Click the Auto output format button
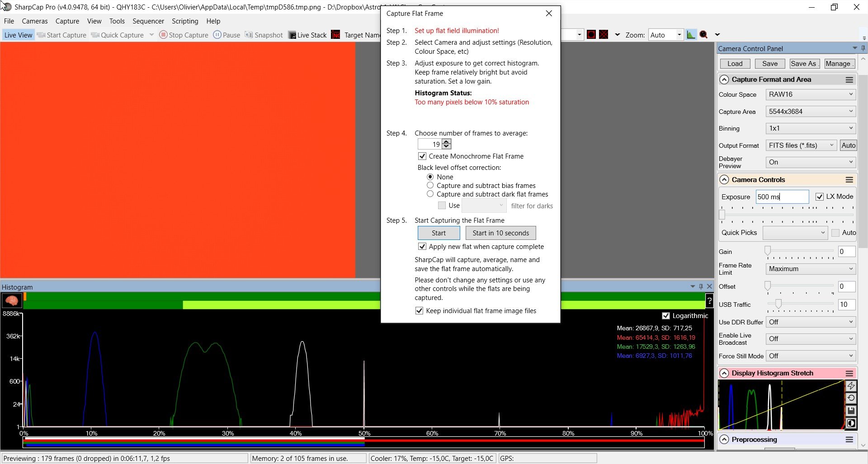 pyautogui.click(x=848, y=145)
